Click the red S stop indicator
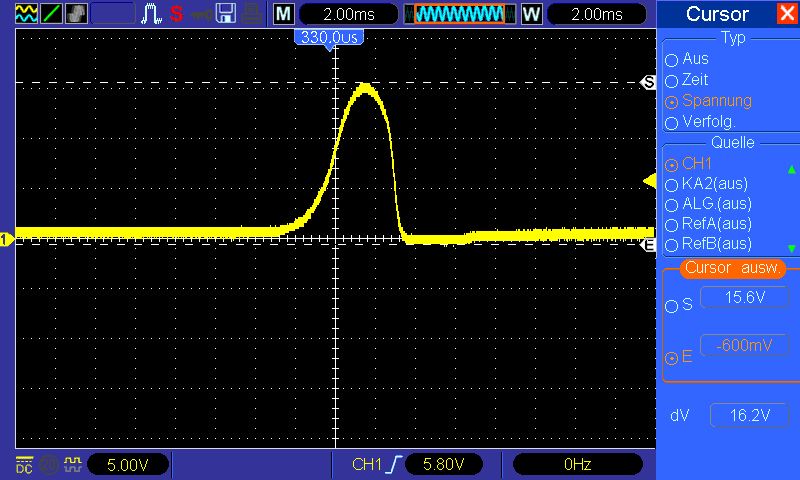This screenshot has width=800, height=480. [x=177, y=14]
